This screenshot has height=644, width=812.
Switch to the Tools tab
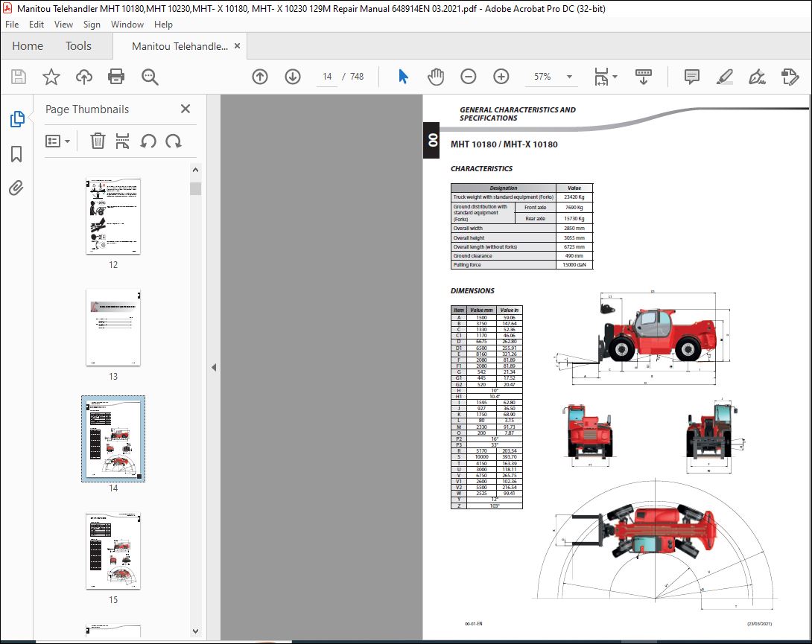[x=78, y=46]
